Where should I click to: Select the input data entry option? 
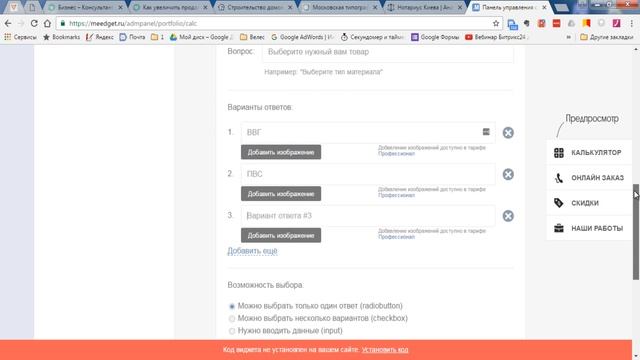click(x=232, y=331)
